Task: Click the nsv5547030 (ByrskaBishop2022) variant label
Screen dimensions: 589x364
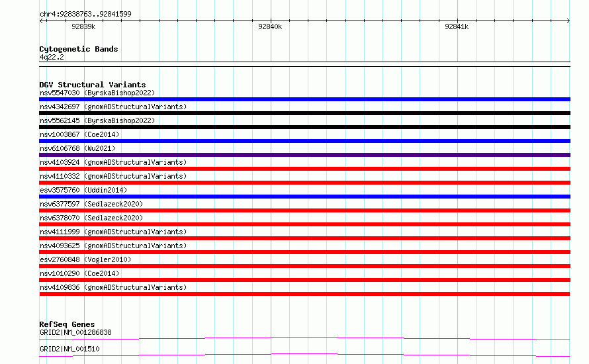Action: tap(97, 93)
